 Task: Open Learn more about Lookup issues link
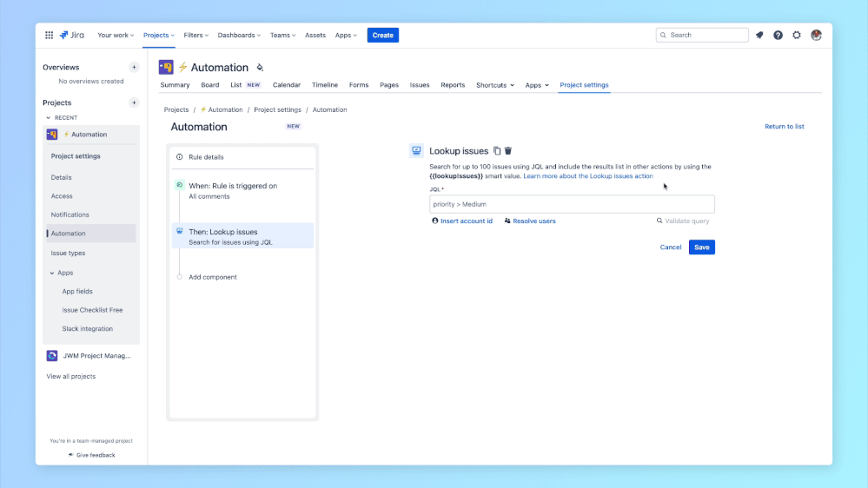click(588, 176)
